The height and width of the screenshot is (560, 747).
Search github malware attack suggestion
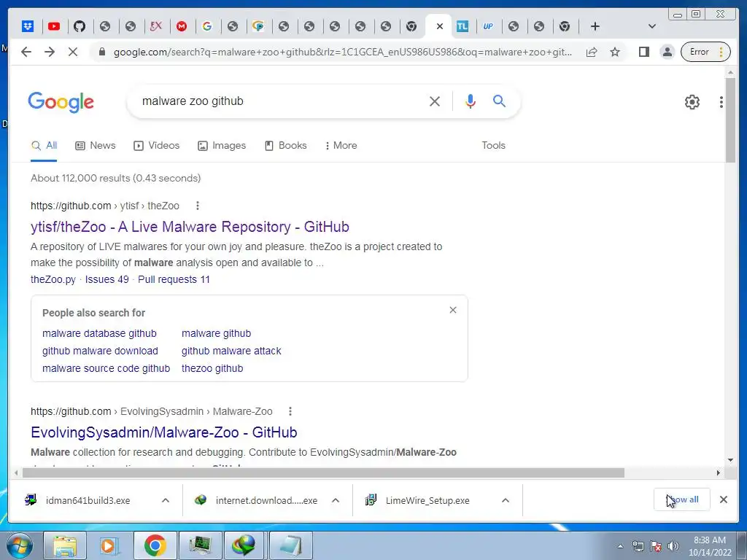click(231, 351)
